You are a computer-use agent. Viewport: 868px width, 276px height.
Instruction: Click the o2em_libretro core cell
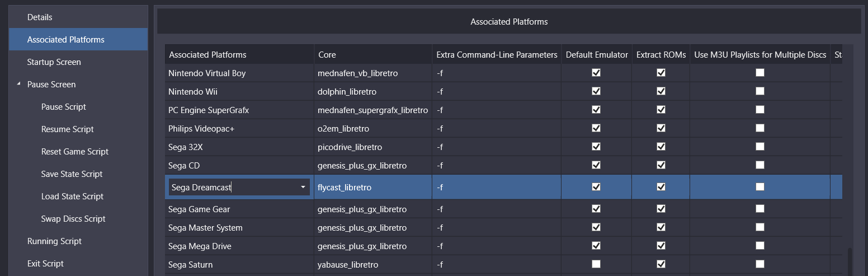(373, 128)
